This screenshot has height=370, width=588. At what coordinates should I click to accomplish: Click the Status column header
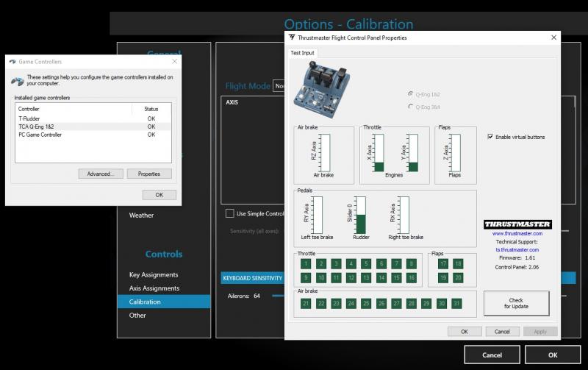point(151,109)
